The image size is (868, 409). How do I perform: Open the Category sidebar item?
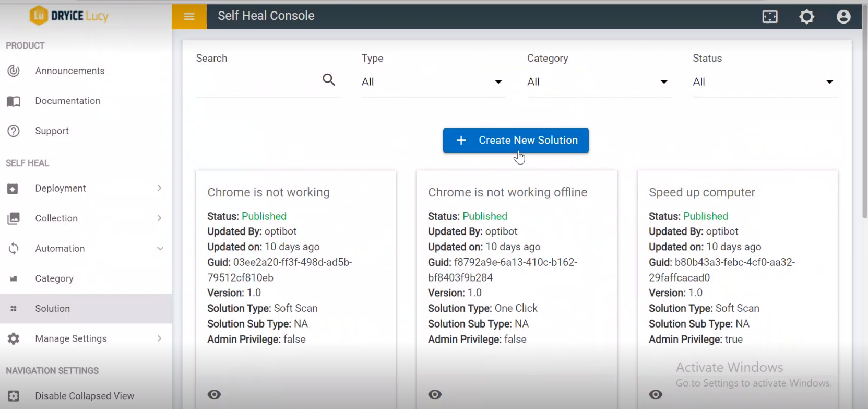coord(54,278)
